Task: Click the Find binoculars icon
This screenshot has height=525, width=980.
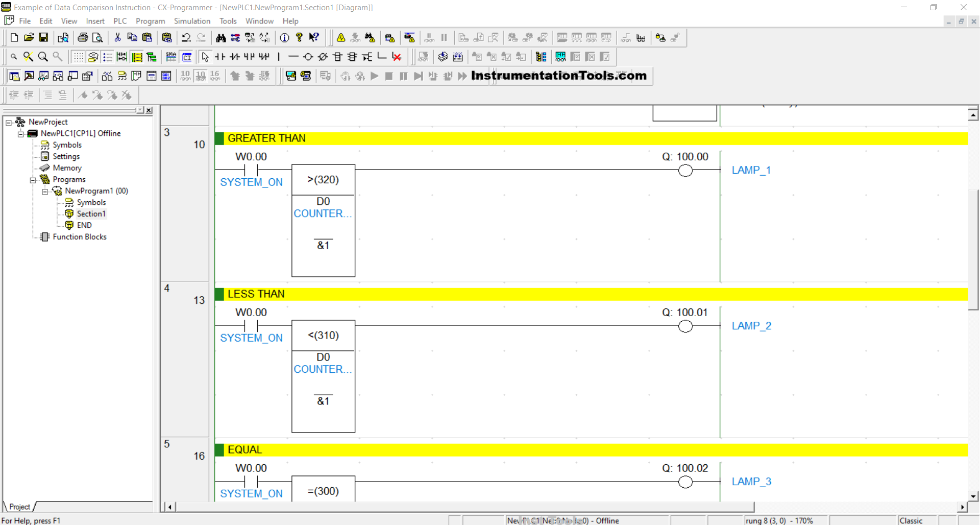Action: click(220, 38)
